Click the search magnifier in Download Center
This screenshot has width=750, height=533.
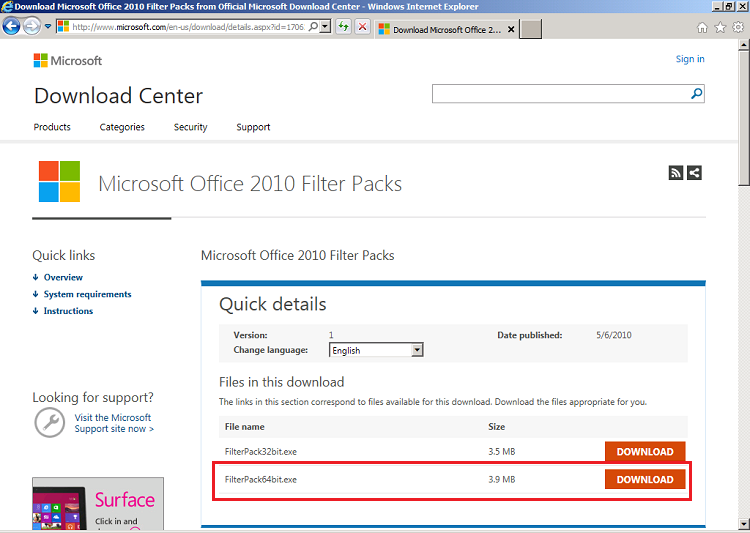point(696,94)
